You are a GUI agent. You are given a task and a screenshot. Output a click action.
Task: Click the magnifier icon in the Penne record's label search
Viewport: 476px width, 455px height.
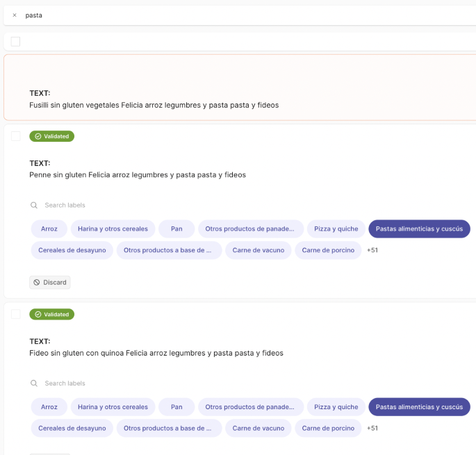(33, 206)
